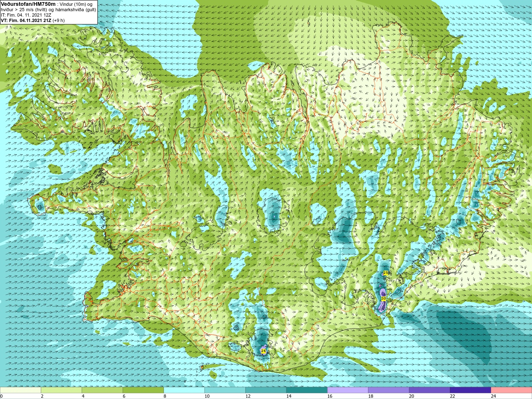The width and height of the screenshot is (532, 399).
Task: Click the 14–16 m/s dark teal legend swatch
Action: (307, 390)
